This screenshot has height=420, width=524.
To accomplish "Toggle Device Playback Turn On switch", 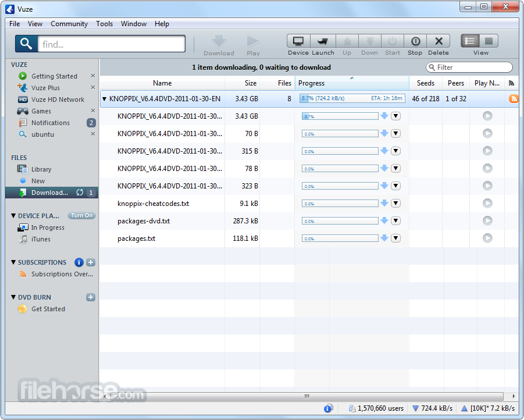I will 81,216.
